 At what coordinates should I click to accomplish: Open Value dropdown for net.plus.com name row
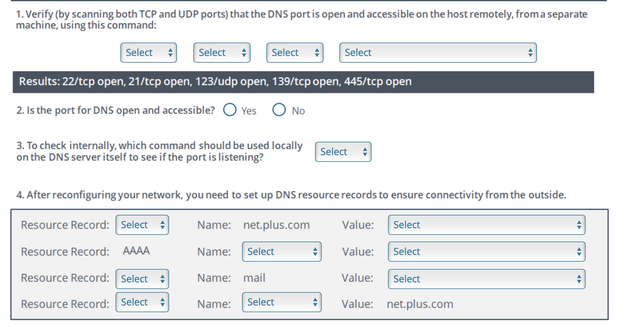[486, 225]
